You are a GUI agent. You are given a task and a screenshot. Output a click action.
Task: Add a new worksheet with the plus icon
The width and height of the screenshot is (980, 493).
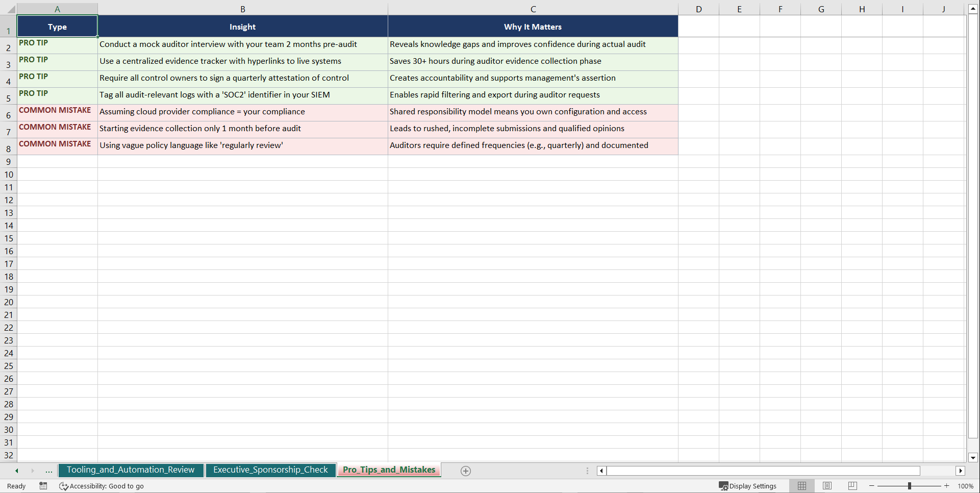(x=465, y=470)
